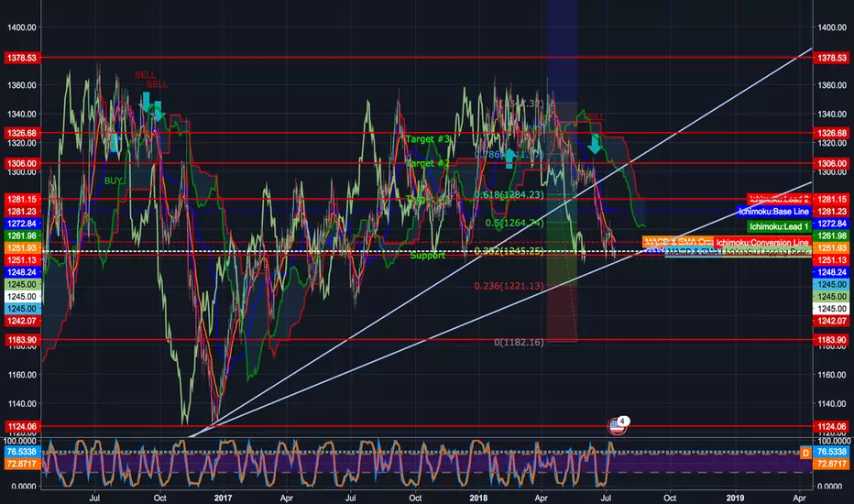This screenshot has width=854, height=504.
Task: Click the 1124.06 price label on the right axis
Action: point(831,427)
